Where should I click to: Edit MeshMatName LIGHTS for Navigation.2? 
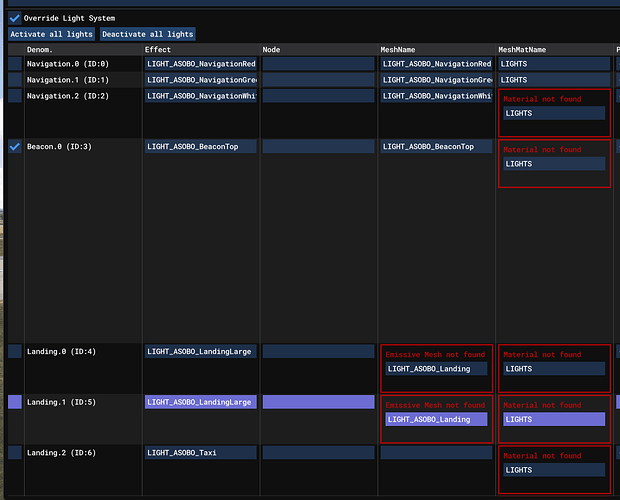[x=554, y=113]
